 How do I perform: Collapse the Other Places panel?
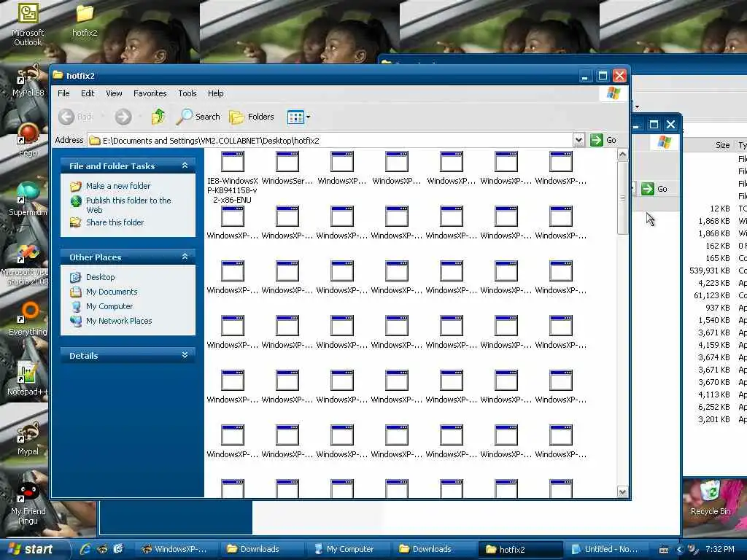click(x=185, y=257)
